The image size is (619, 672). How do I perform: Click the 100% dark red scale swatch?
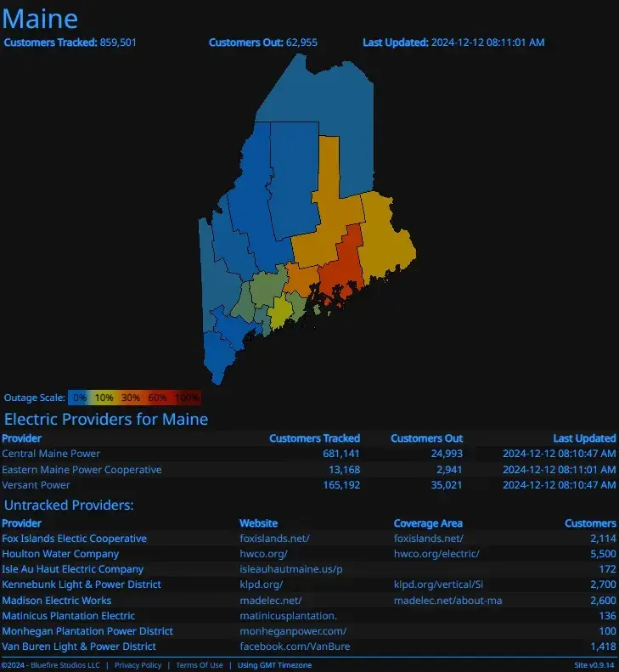[x=187, y=397]
